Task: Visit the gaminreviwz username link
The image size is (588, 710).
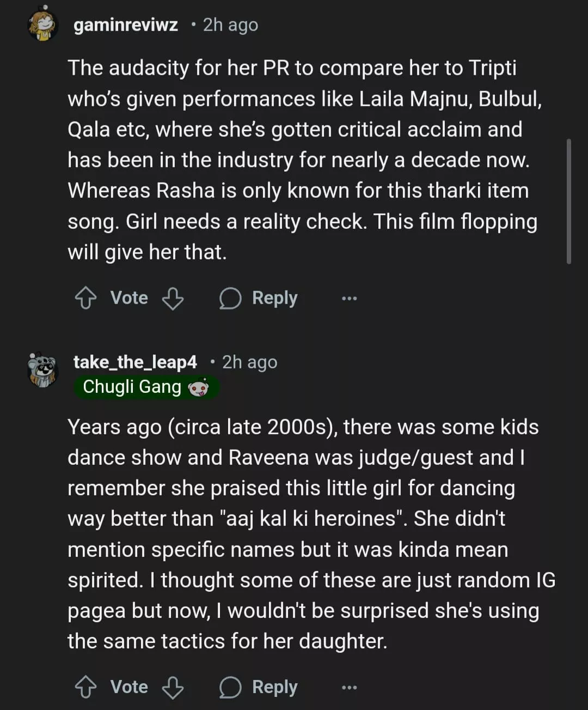Action: coord(126,25)
